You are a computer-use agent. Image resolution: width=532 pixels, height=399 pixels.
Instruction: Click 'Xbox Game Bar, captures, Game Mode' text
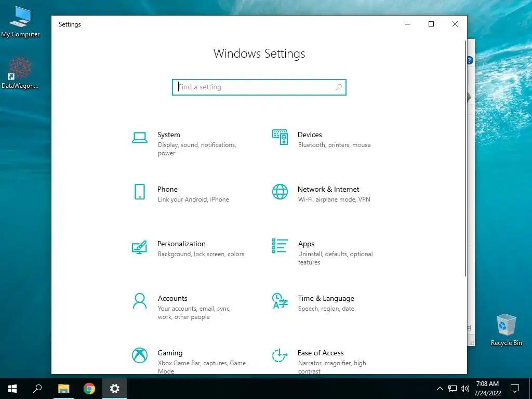pyautogui.click(x=202, y=367)
